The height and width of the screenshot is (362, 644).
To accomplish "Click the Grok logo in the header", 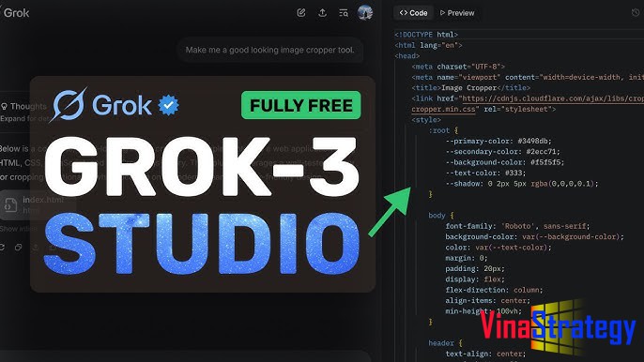I will click(x=16, y=13).
